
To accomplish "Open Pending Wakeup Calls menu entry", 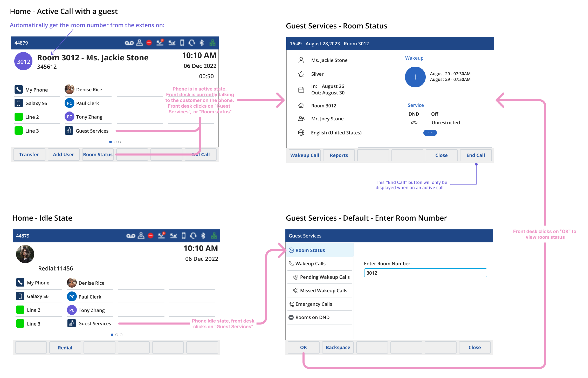I will tap(324, 277).
